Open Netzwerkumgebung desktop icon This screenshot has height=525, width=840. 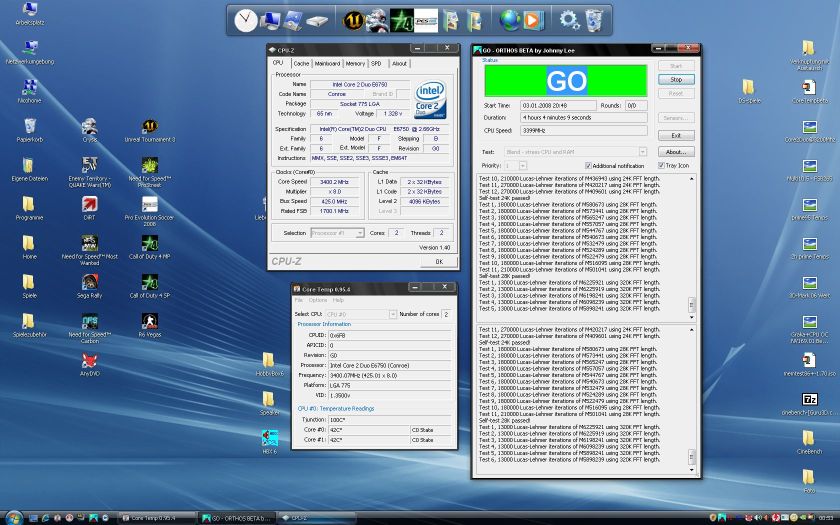tap(29, 52)
